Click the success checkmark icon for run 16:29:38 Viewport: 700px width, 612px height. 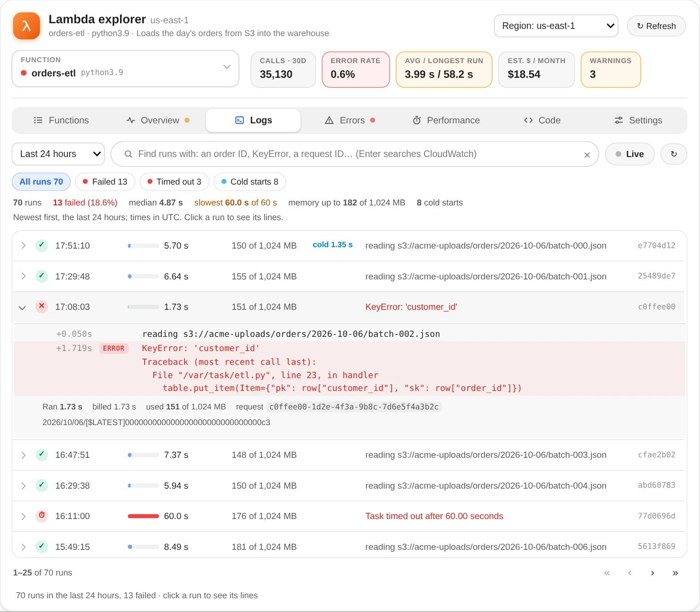(x=42, y=485)
